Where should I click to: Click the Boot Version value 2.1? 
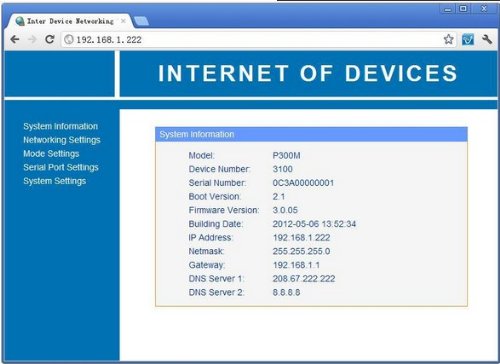pos(279,197)
